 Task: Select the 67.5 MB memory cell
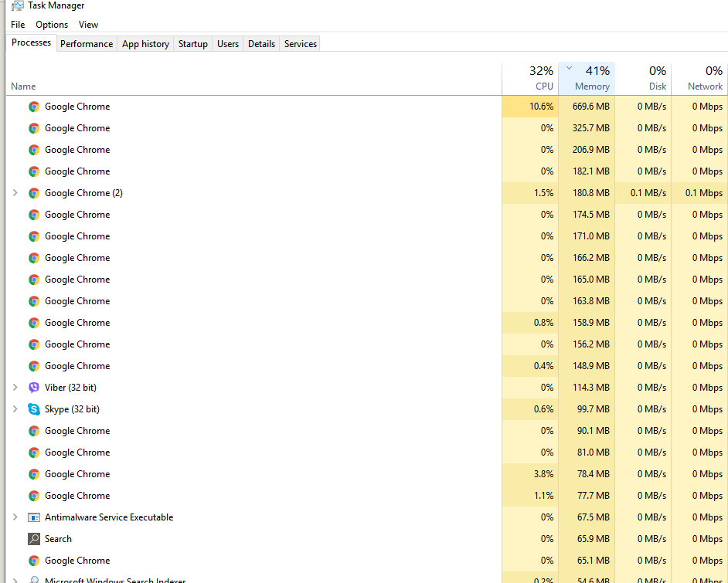587,517
